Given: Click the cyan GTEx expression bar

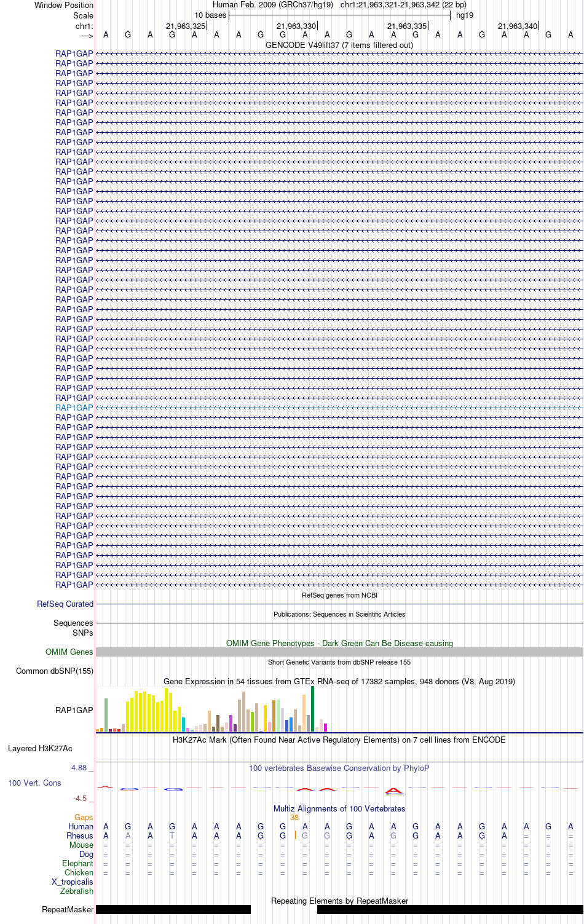Looking at the screenshot, I should (183, 724).
